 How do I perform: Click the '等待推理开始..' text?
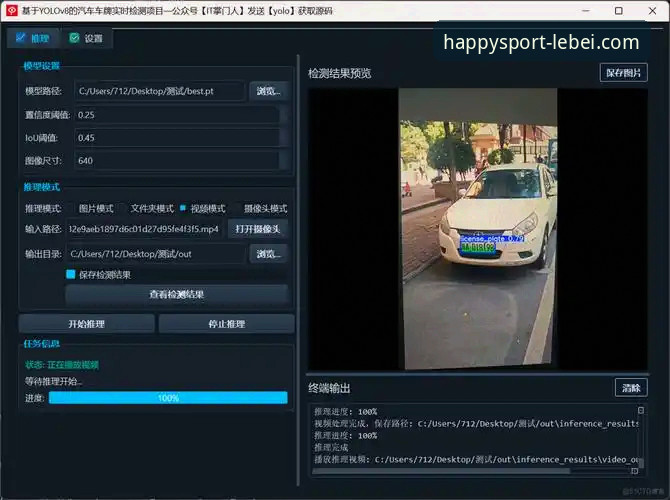(x=53, y=381)
